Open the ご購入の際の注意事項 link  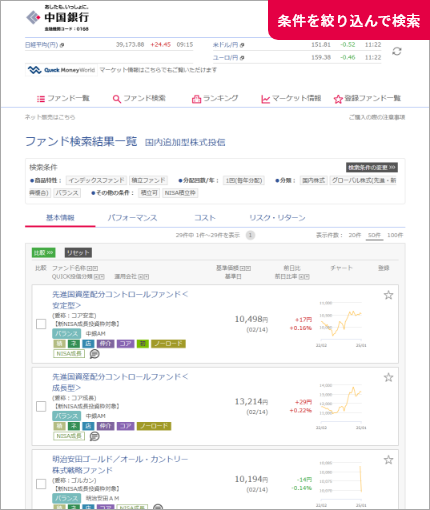point(377,117)
